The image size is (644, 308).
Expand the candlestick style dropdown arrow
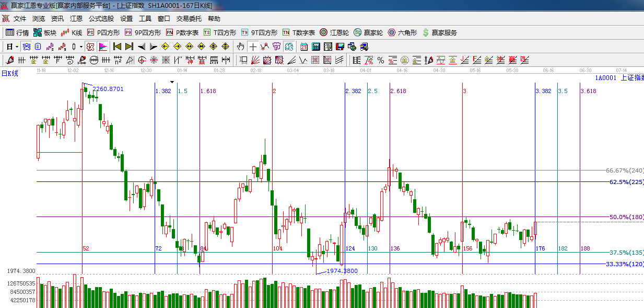click(81, 47)
